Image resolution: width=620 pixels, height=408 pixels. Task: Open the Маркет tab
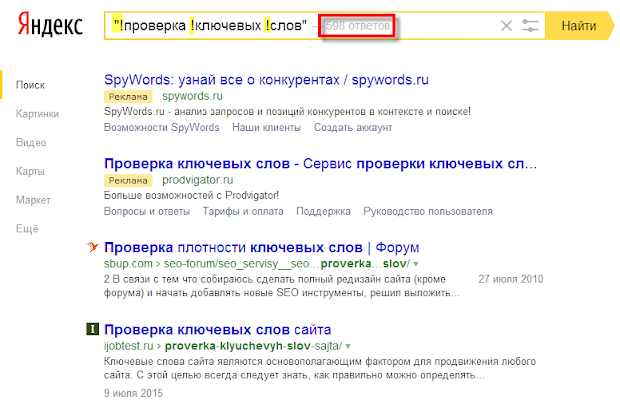[x=33, y=200]
